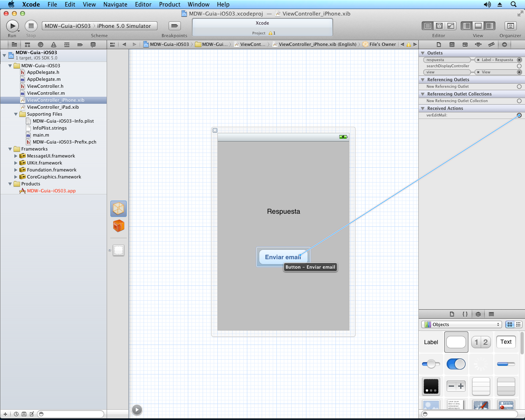Select the Standard editor mode icon
This screenshot has width=525, height=420.
point(428,26)
